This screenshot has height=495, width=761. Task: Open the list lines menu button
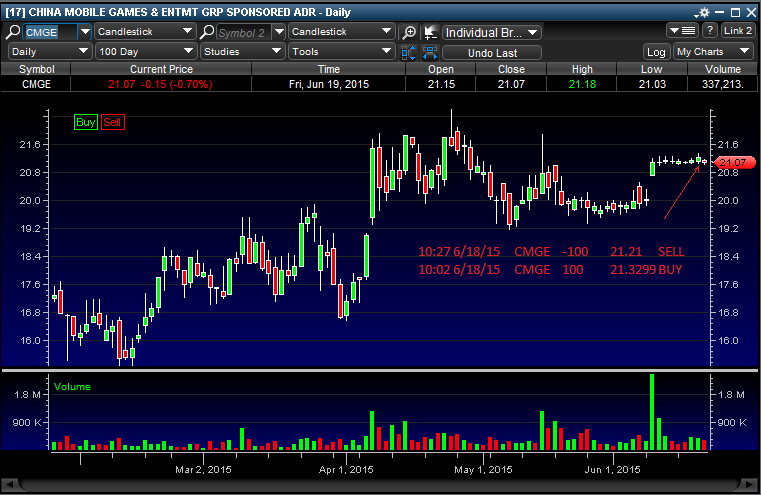point(682,31)
